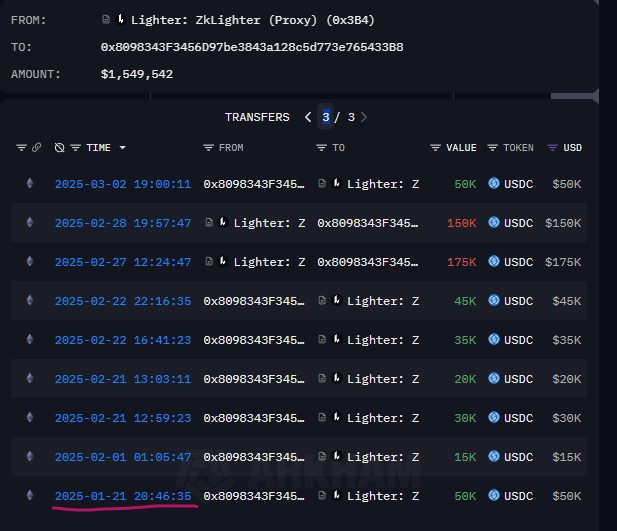The height and width of the screenshot is (531, 617).
Task: Open the transaction filter icon left of link
Action: (x=21, y=148)
